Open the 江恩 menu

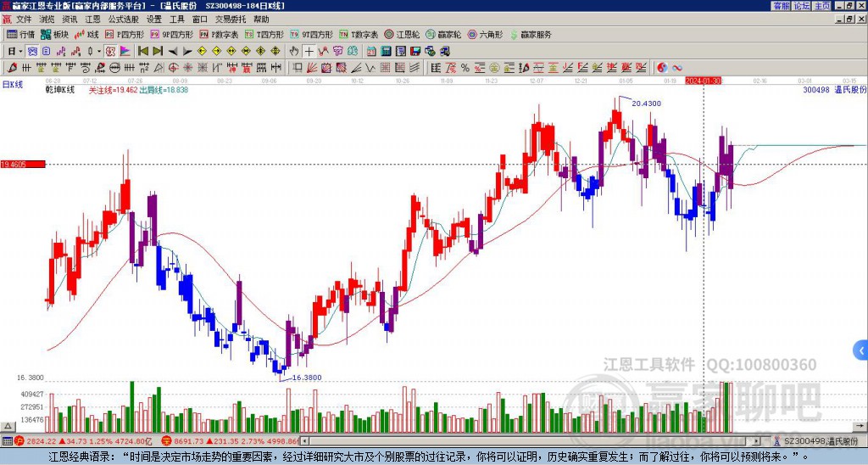92,20
